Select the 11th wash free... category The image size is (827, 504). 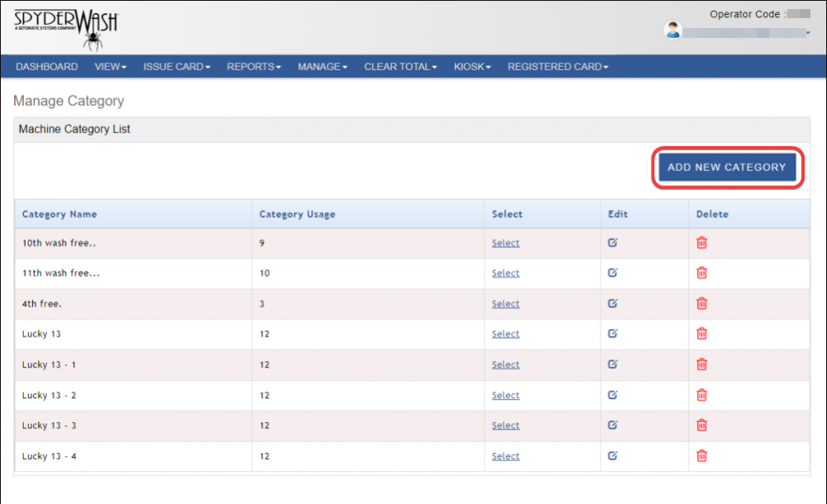coord(505,273)
